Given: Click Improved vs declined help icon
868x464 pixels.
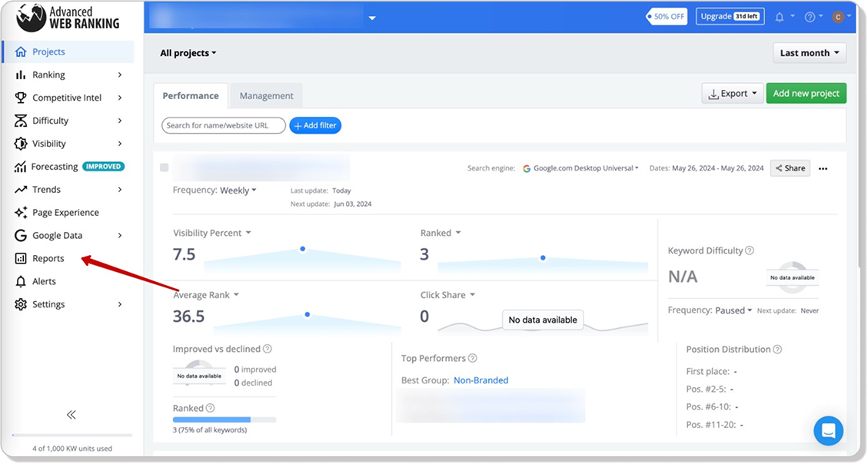Looking at the screenshot, I should (x=268, y=349).
